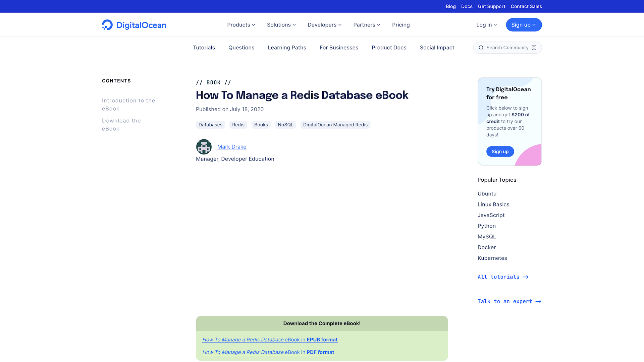644x362 pixels.
Task: Click the DigitalOcean logo
Action: [134, 25]
